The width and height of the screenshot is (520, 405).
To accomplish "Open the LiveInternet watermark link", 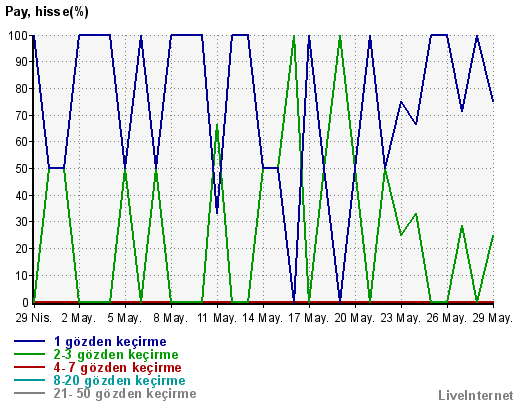I will [x=476, y=395].
